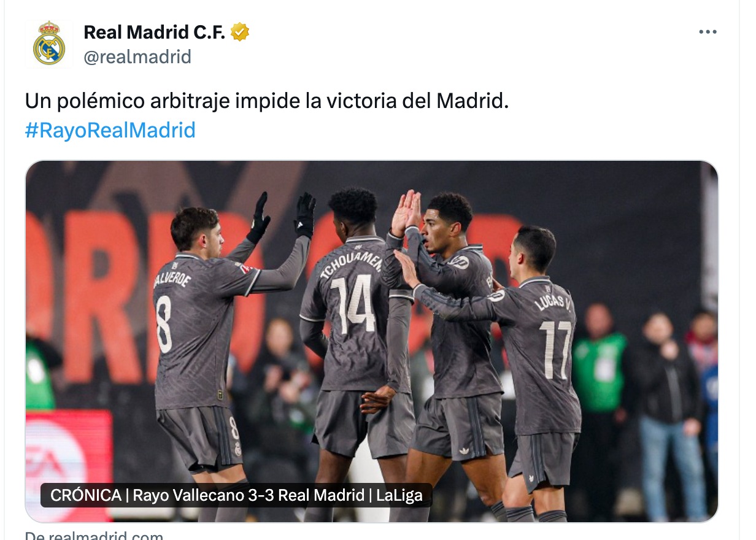Viewport: 756px width, 540px height.
Task: Click the sleeve badge on Lucas V.'s shirt
Action: (x=496, y=295)
